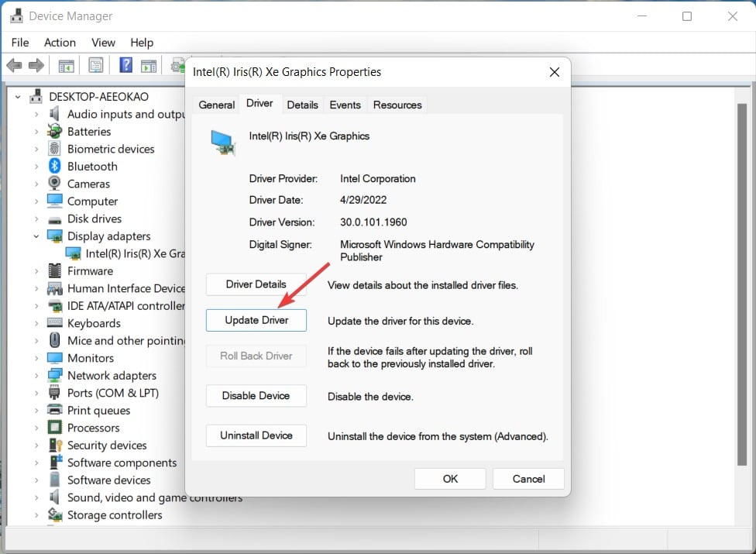
Task: Click the driver date 4/29/2022 text
Action: click(363, 200)
